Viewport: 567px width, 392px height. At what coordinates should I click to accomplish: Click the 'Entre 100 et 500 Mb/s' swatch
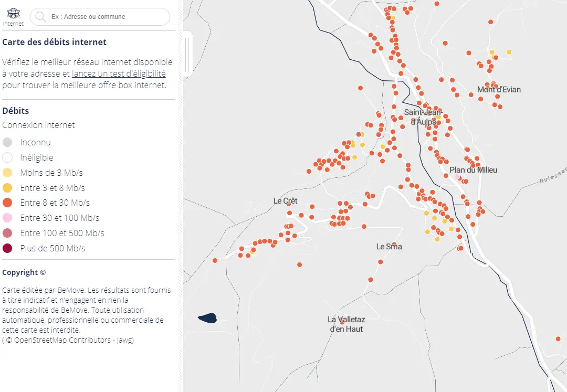coord(7,233)
